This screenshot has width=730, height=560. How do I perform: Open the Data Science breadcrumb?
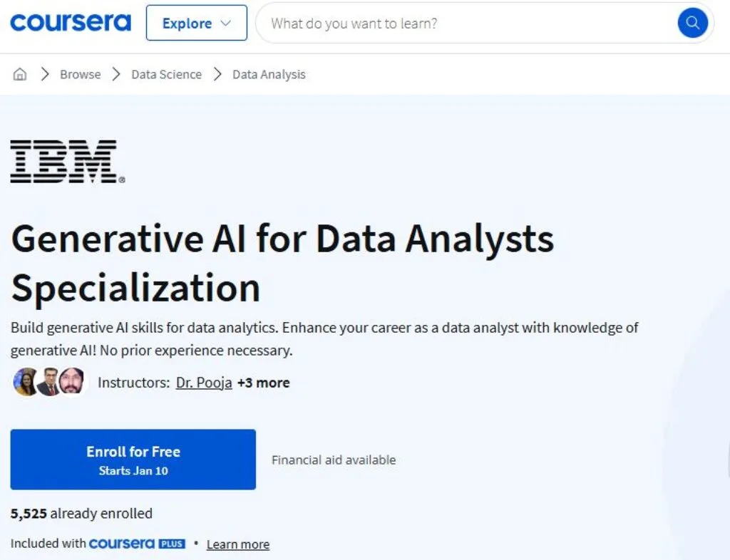[166, 74]
